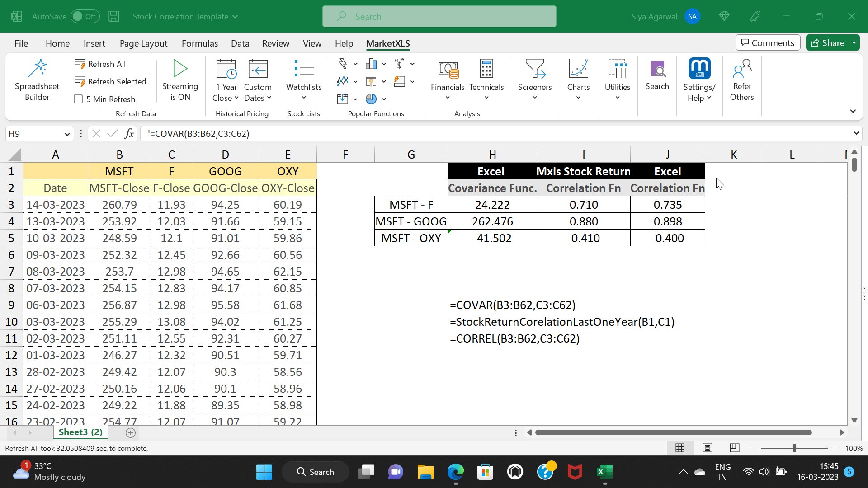Open the Financials analysis tool
This screenshot has height=488, width=868.
pyautogui.click(x=448, y=80)
